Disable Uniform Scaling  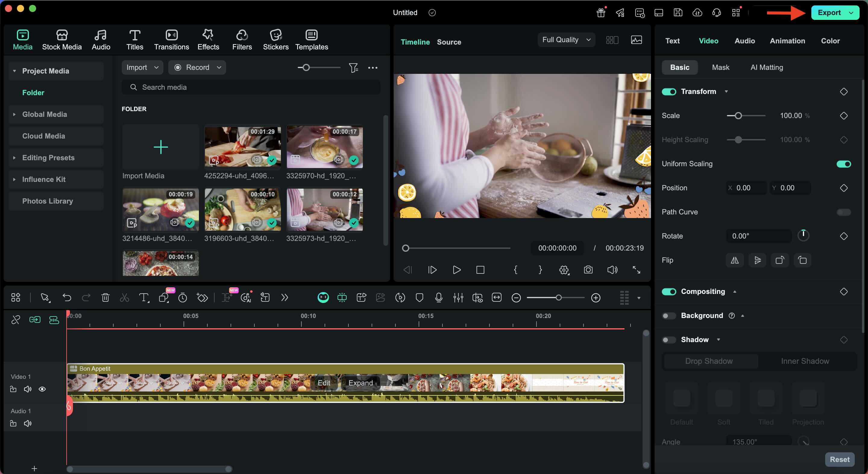coord(844,164)
